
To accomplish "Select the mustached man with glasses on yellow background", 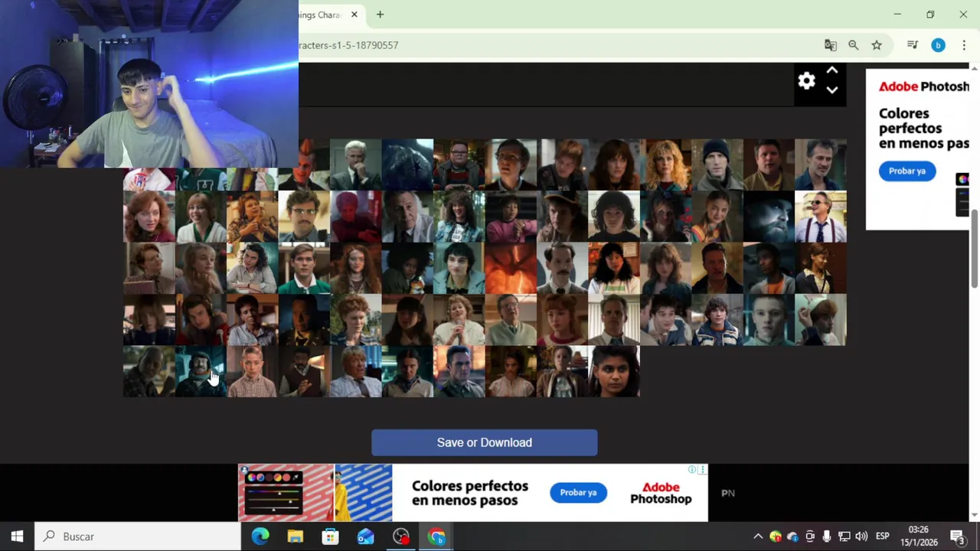I will (x=304, y=216).
